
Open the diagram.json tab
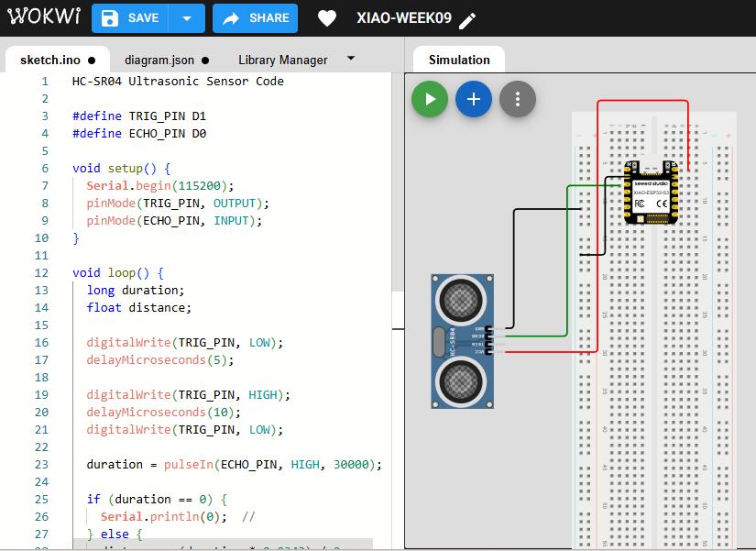click(x=167, y=60)
